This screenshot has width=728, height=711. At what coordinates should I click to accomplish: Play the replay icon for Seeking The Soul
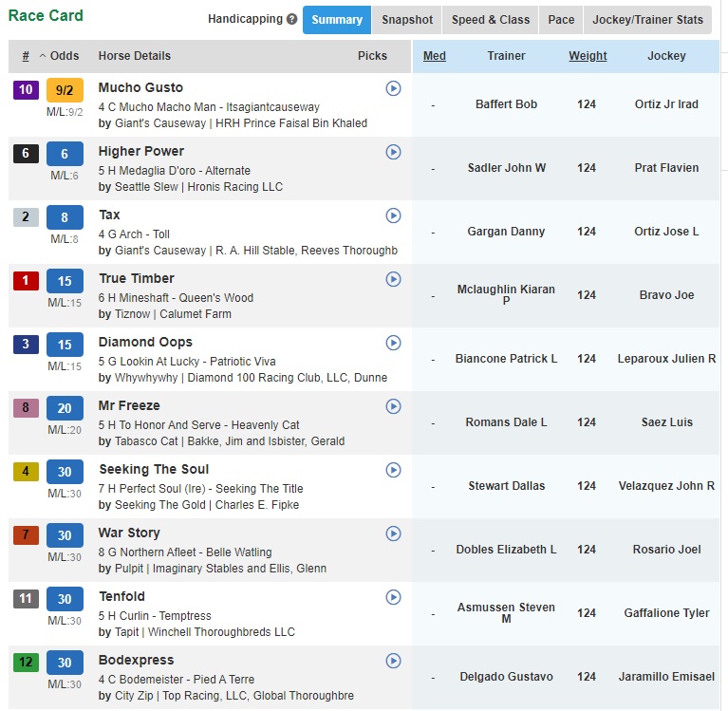[393, 470]
